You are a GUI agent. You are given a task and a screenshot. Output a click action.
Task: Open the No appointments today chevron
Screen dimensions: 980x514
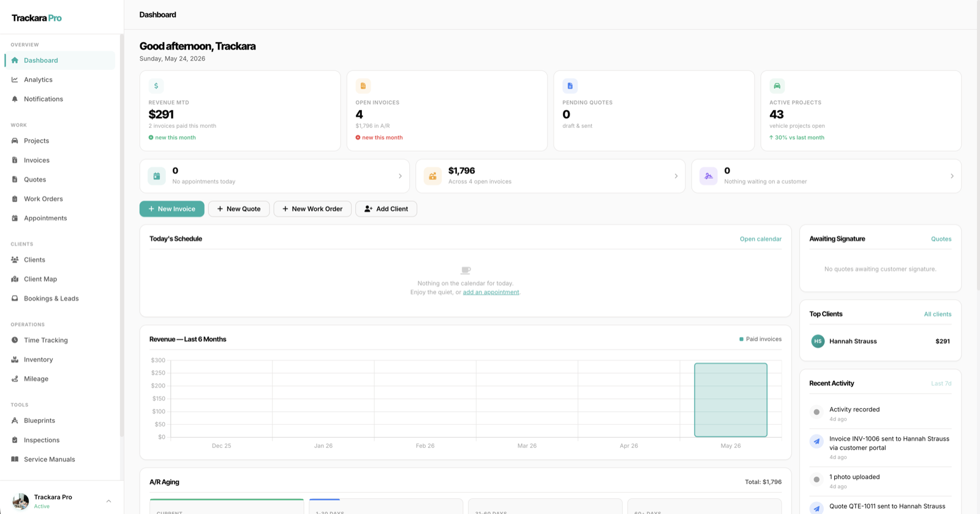[x=401, y=176]
